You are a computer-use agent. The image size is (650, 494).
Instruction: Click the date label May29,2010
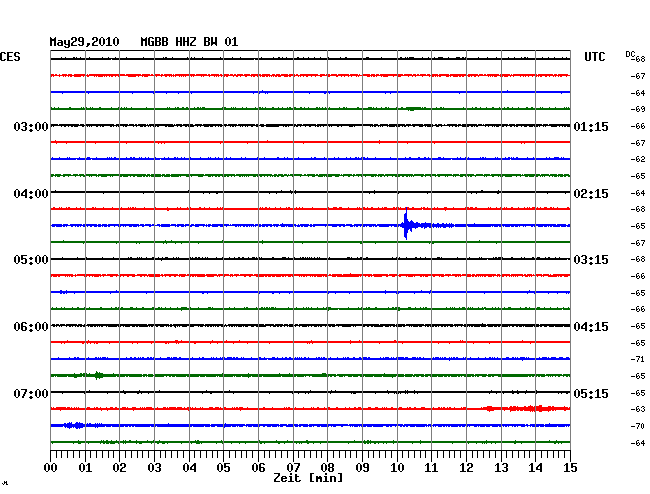click(x=84, y=42)
